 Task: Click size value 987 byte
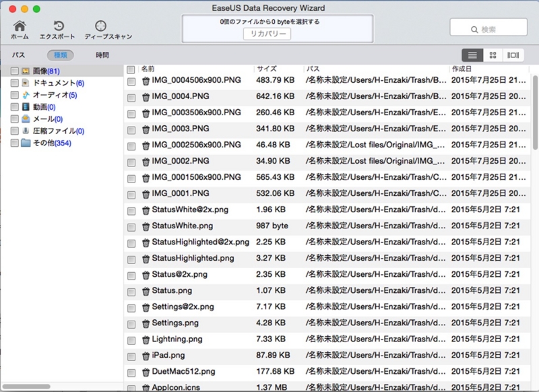pos(272,226)
